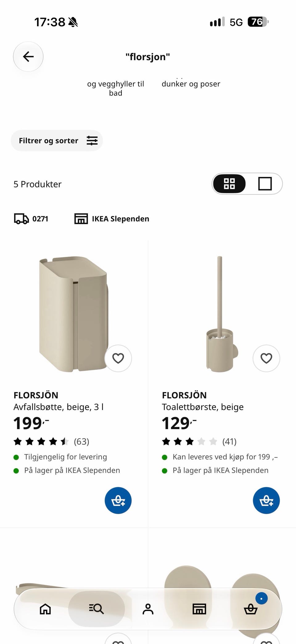Tap the back arrow button
This screenshot has width=296, height=644.
click(x=28, y=56)
